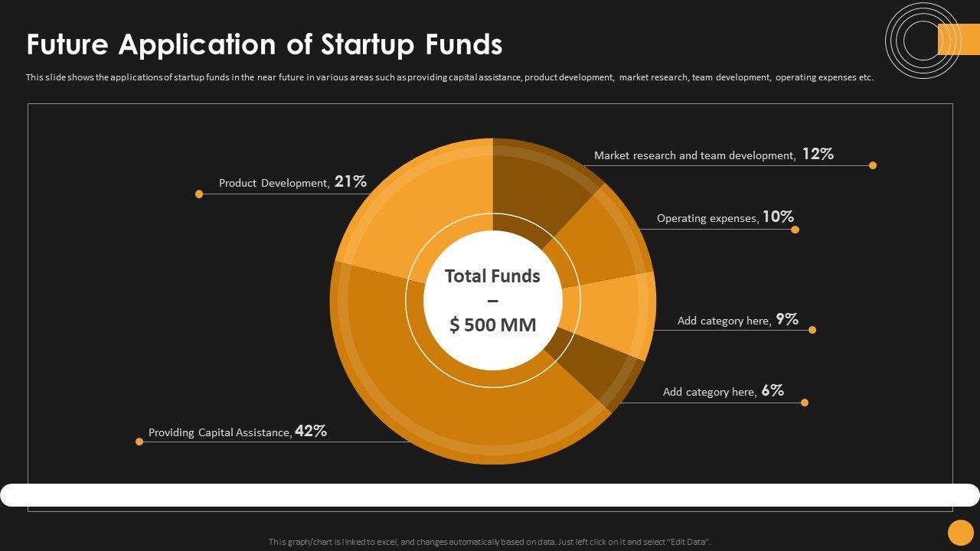Click the orange dot ending the Providing Capital Assistance line

(x=139, y=442)
